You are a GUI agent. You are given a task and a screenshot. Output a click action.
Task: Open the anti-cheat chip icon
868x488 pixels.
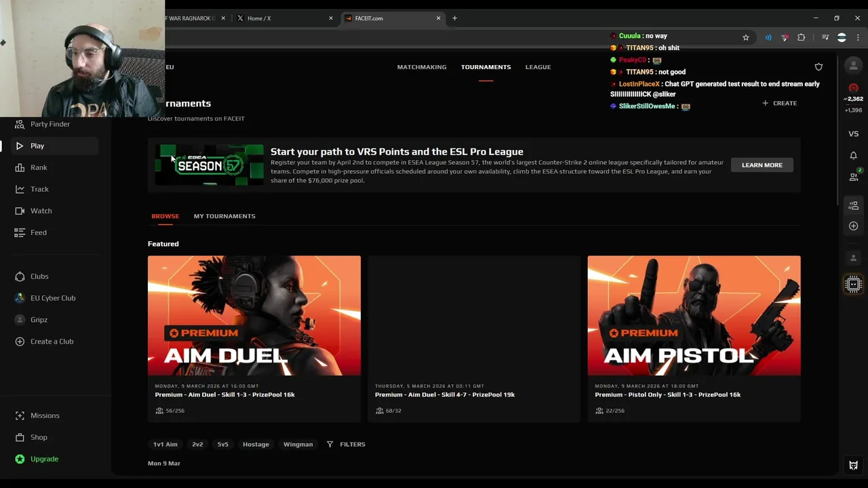[853, 284]
